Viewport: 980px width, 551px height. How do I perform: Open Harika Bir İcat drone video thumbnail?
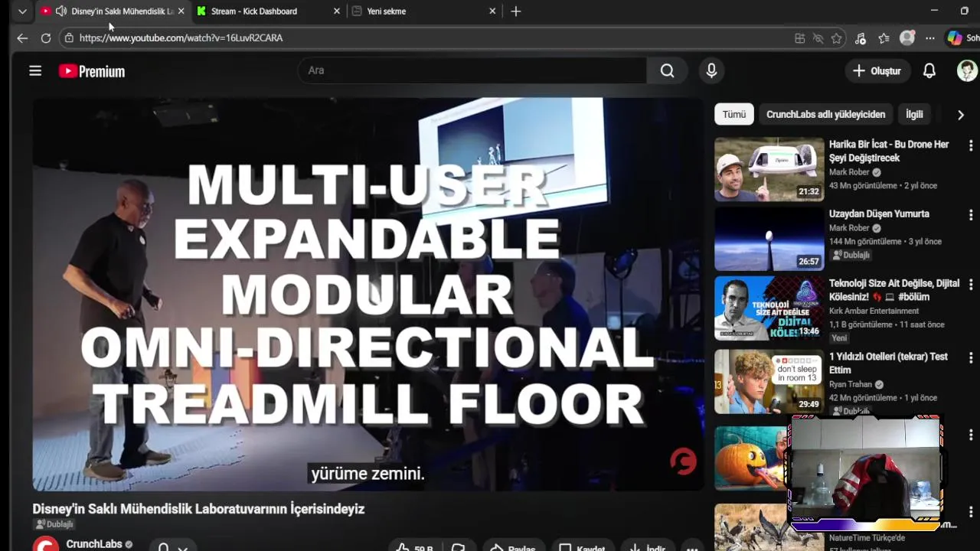click(769, 169)
